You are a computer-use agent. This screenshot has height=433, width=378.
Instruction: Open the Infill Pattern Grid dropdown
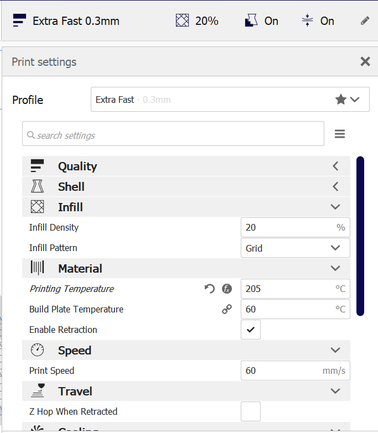coord(295,248)
